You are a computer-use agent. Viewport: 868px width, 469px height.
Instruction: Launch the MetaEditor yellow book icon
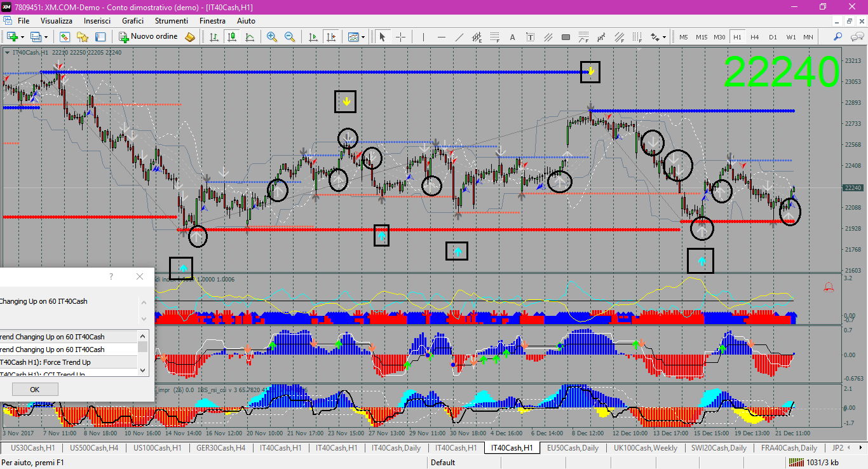(190, 37)
